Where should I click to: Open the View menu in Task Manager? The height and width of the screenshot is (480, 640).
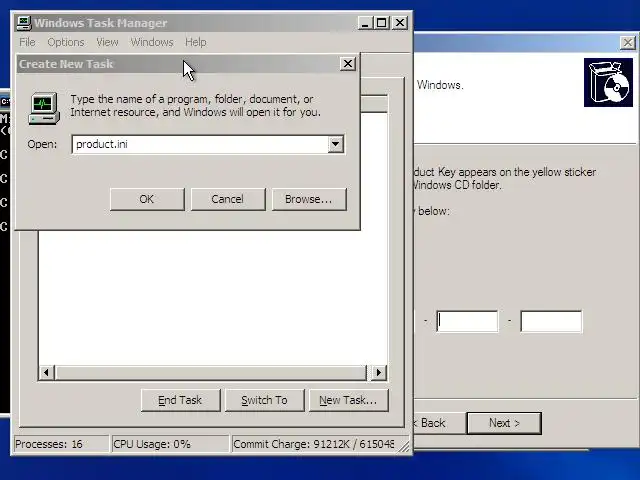click(x=107, y=42)
